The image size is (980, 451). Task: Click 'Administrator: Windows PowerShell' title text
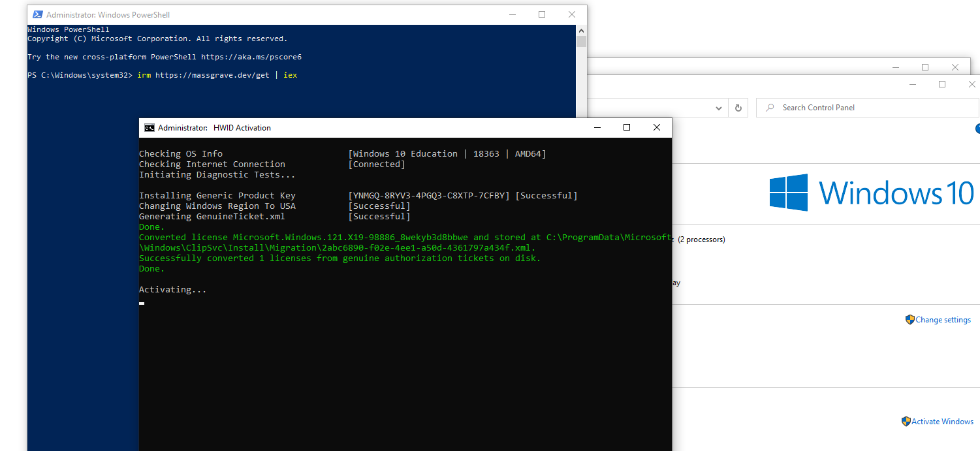click(x=108, y=14)
